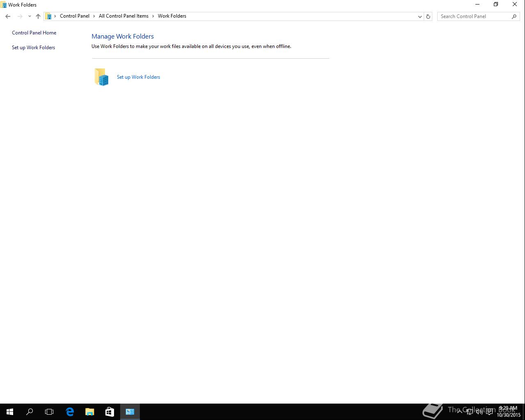The image size is (525, 420).
Task: Open taskbar clock and date
Action: coord(509,412)
